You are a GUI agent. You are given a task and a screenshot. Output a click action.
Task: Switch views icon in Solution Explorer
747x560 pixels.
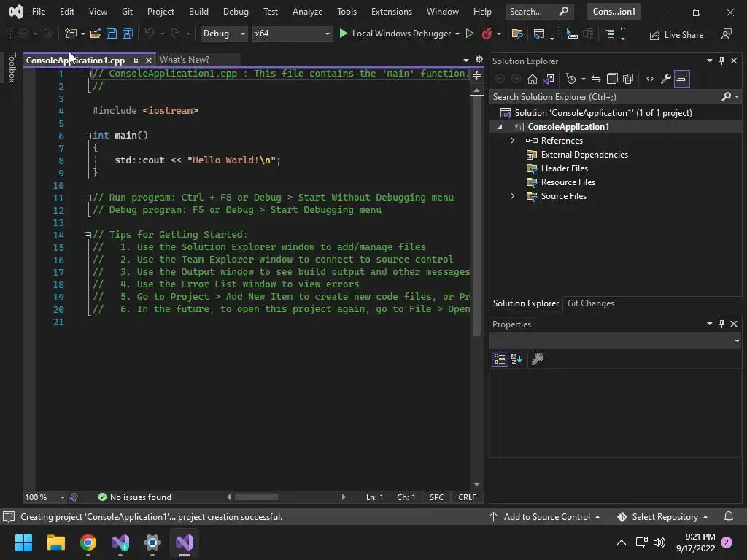(x=549, y=79)
